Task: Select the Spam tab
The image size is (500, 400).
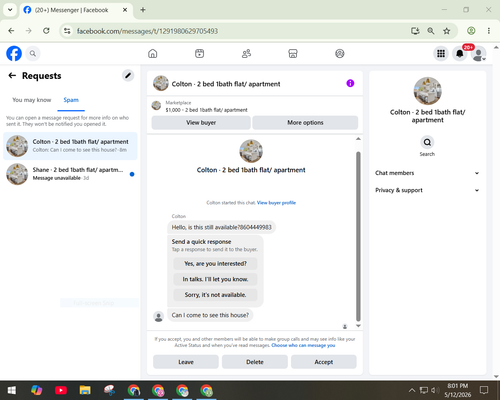Action: pos(71,100)
